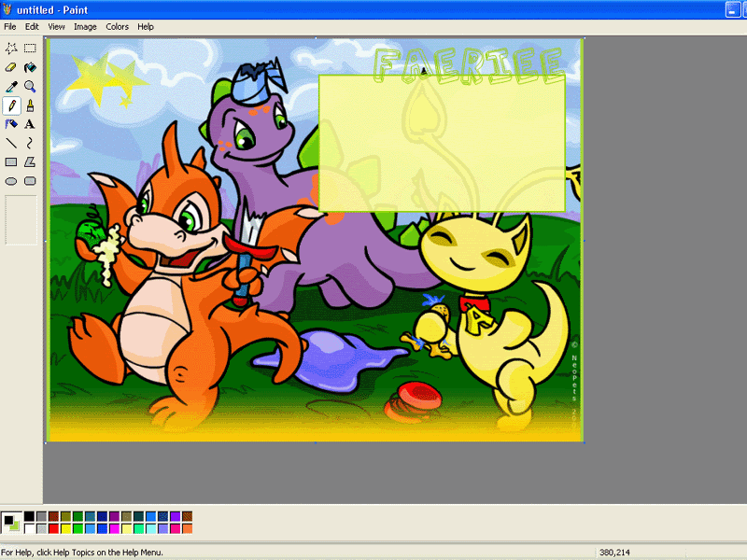Image resolution: width=747 pixels, height=560 pixels.
Task: Choose the Polygon shape tool
Action: click(30, 161)
